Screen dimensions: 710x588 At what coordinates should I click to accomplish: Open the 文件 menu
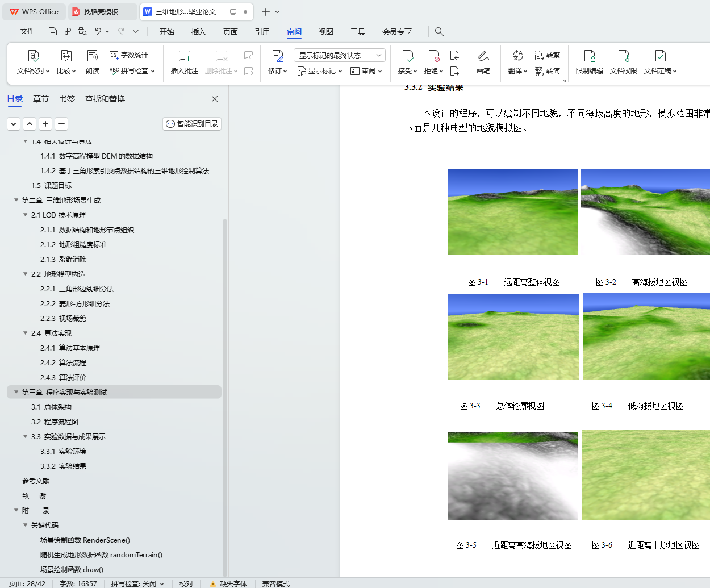click(23, 31)
